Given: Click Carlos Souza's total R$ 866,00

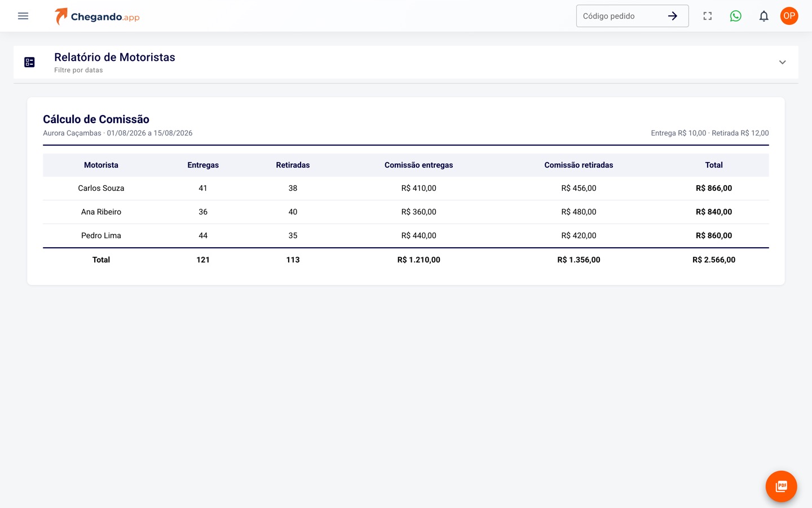Looking at the screenshot, I should [x=714, y=188].
